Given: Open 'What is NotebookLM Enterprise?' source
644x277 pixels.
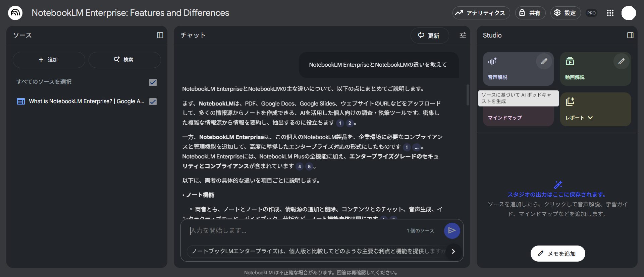Looking at the screenshot, I should 87,101.
